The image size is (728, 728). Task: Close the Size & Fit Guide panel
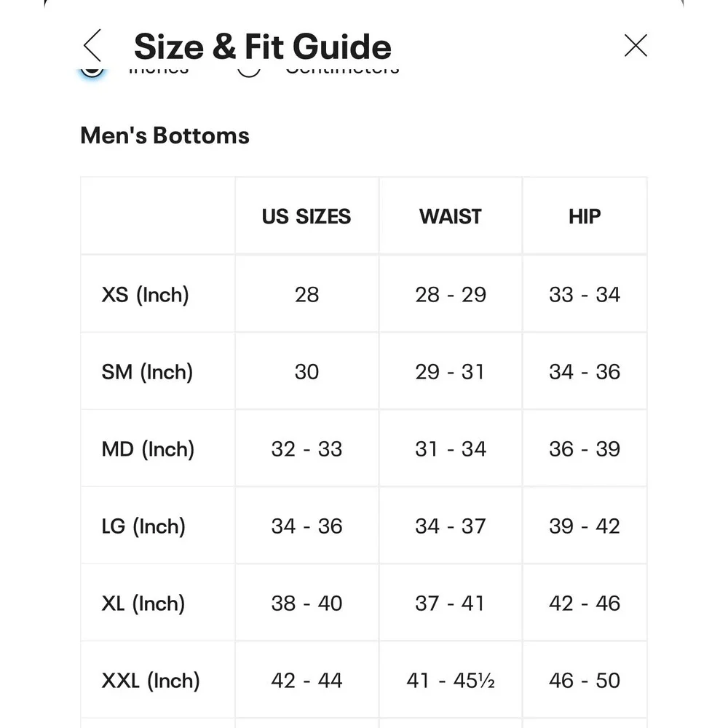click(x=636, y=45)
